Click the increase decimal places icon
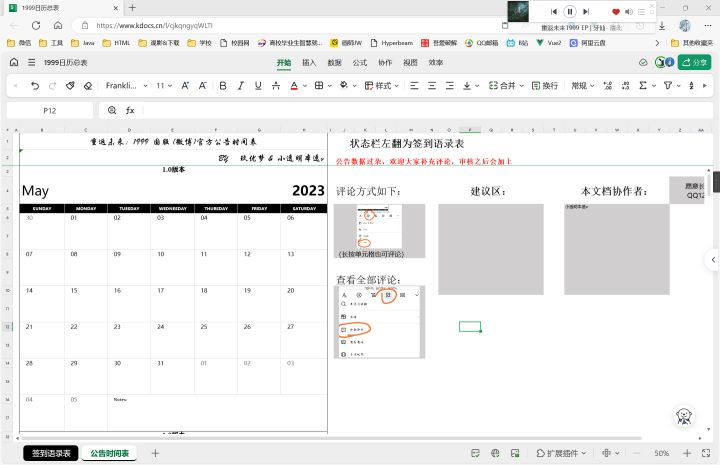 608,85
